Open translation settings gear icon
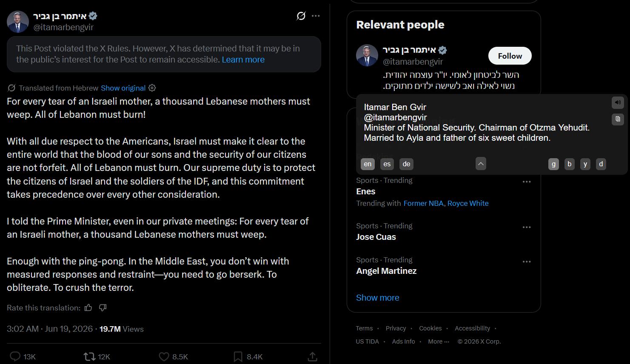This screenshot has height=364, width=630. [x=152, y=88]
